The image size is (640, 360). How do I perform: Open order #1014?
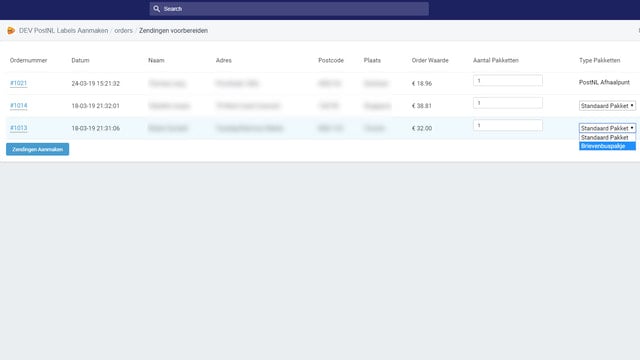(x=18, y=106)
